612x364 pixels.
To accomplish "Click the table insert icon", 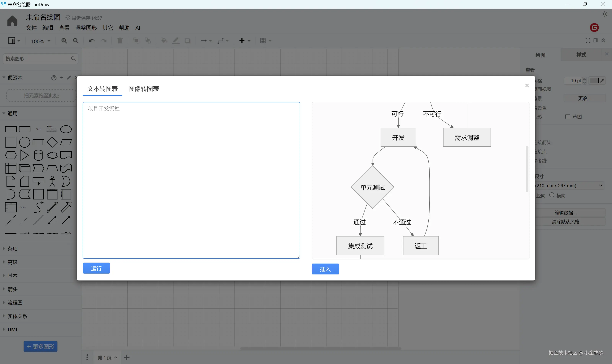I will [263, 41].
